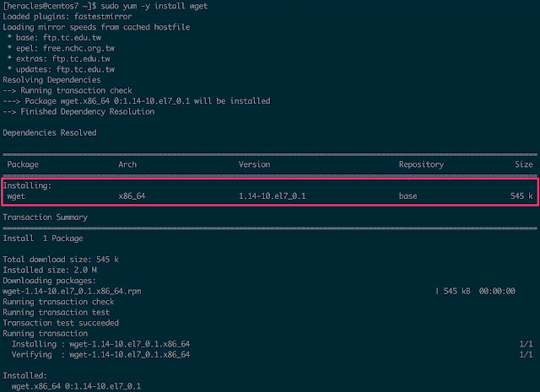Viewport: 540px width, 392px height.
Task: Select 'Loaded plugins: fastestmirror' line
Action: [x=67, y=16]
